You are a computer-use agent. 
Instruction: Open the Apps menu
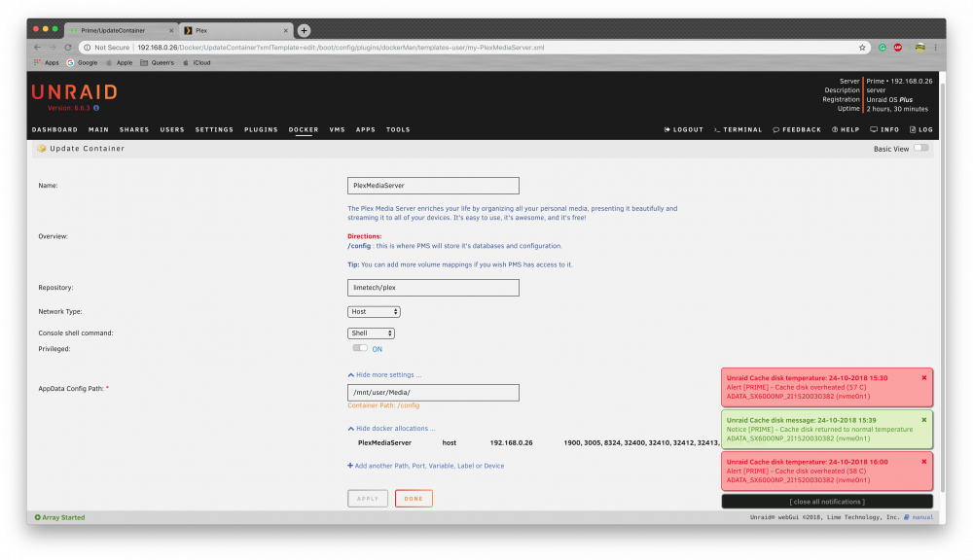[x=366, y=129]
